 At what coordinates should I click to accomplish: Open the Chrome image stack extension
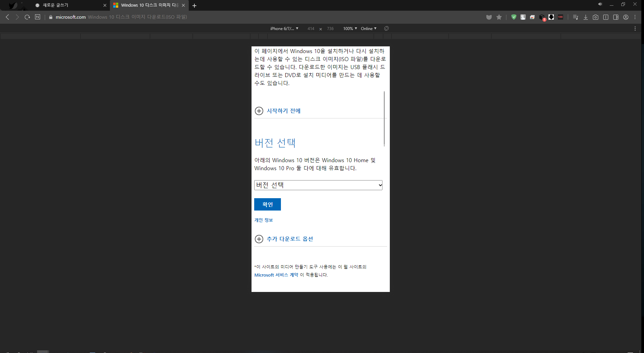[x=532, y=17]
